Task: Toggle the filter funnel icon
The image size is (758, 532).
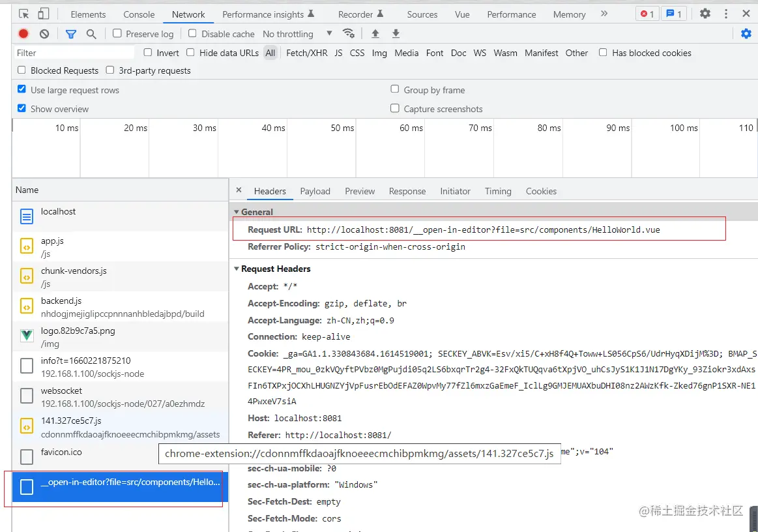Action: click(x=71, y=34)
